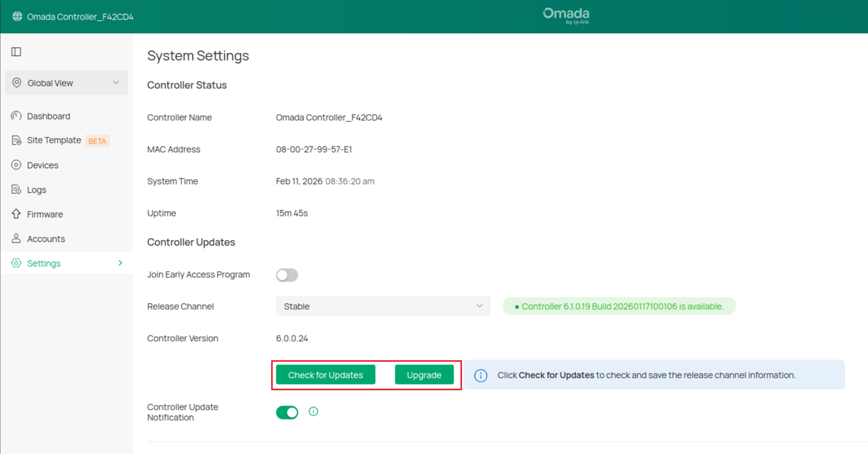Screen dimensions: 868x454
Task: Open the Dashboard menu item
Action: (48, 116)
